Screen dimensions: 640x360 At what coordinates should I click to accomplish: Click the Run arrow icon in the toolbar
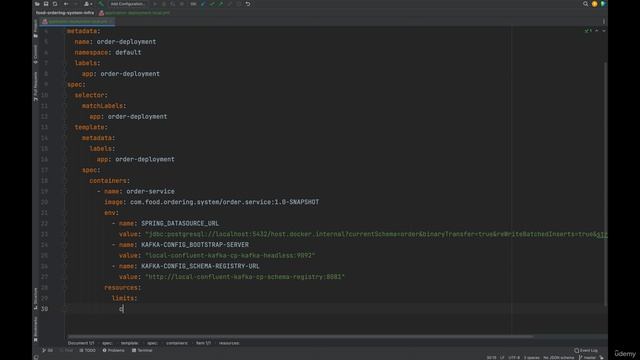[155, 4]
